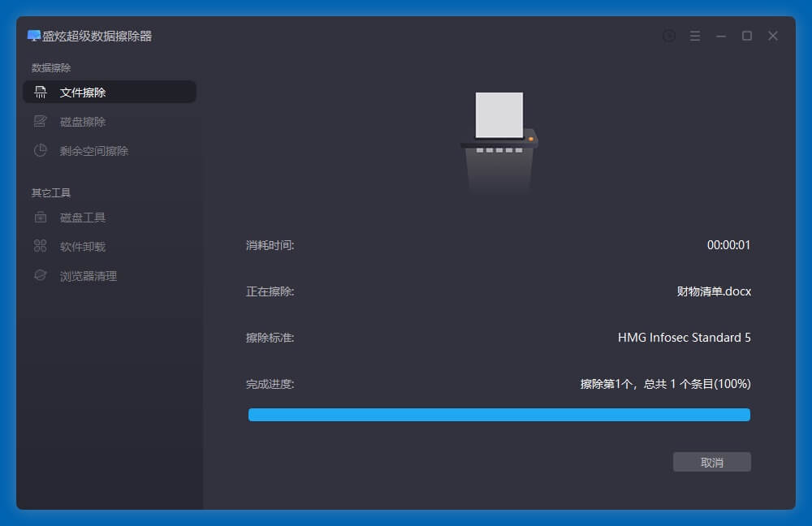The height and width of the screenshot is (526, 812).
Task: Select the 文件擦除 menu item
Action: 83,93
